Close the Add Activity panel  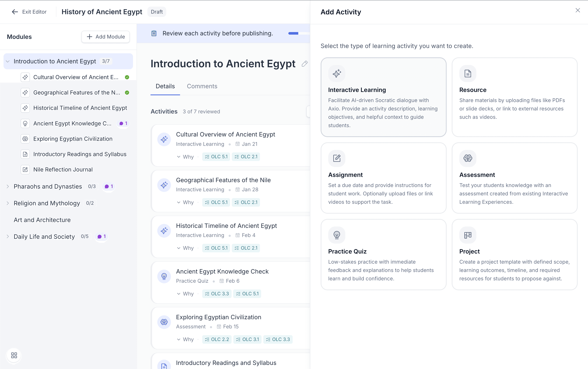tap(577, 10)
